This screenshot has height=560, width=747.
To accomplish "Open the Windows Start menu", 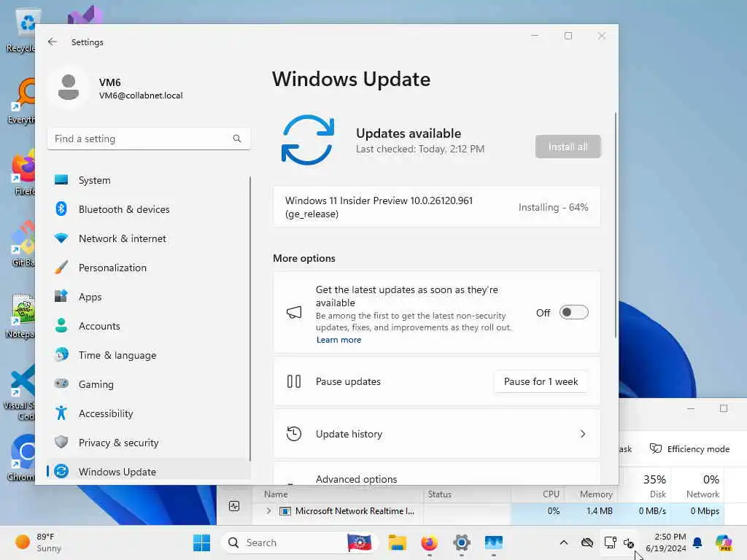I will 201,542.
